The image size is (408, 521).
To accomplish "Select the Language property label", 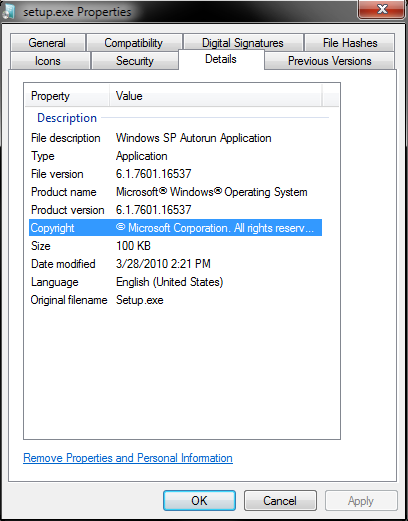I will [55, 282].
